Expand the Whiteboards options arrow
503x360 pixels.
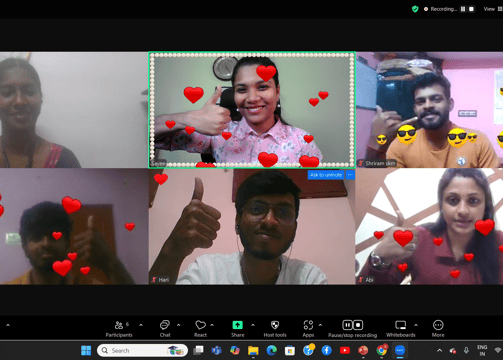click(416, 325)
